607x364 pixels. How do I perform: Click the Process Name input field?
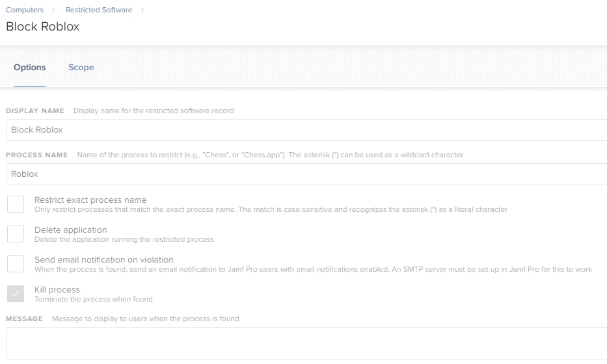(x=306, y=174)
